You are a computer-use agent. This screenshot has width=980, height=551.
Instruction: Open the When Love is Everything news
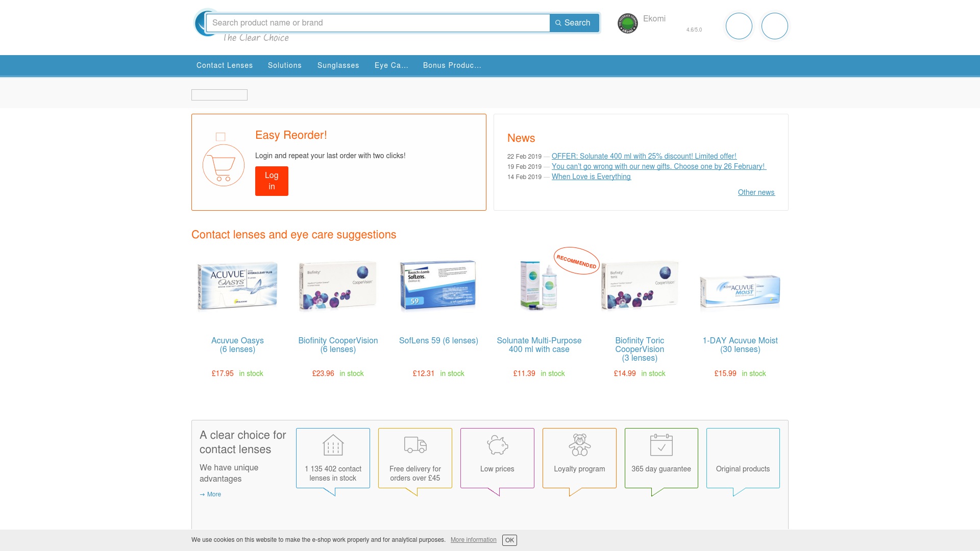tap(591, 177)
